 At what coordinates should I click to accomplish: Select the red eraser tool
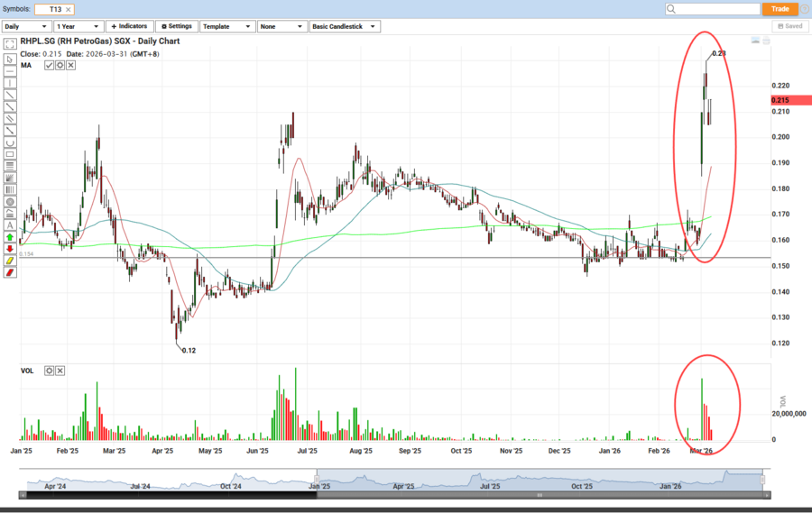[x=10, y=272]
